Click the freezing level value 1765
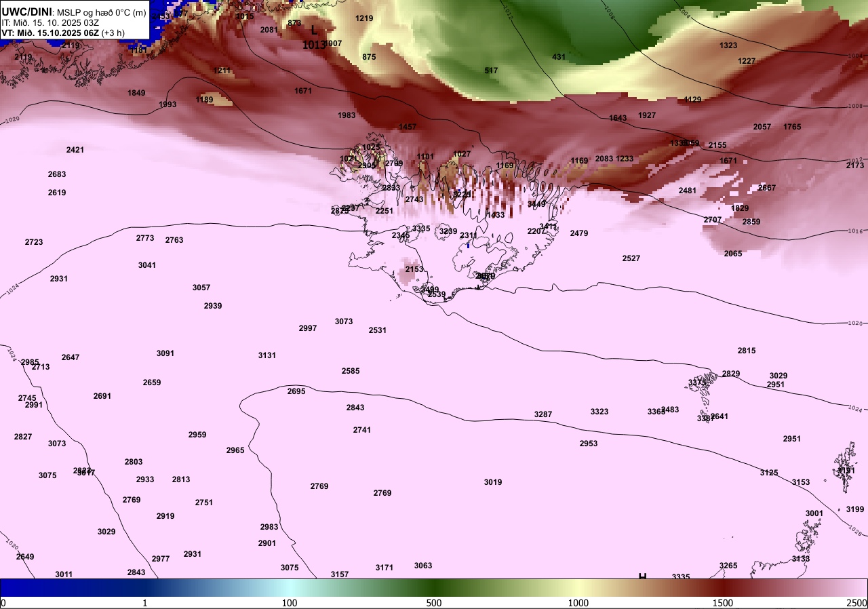868x609 pixels. tap(792, 127)
